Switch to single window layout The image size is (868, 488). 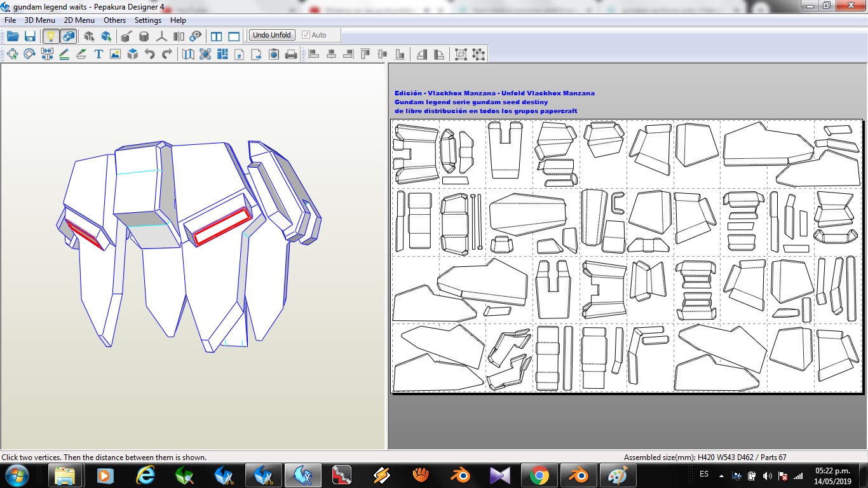coord(234,36)
